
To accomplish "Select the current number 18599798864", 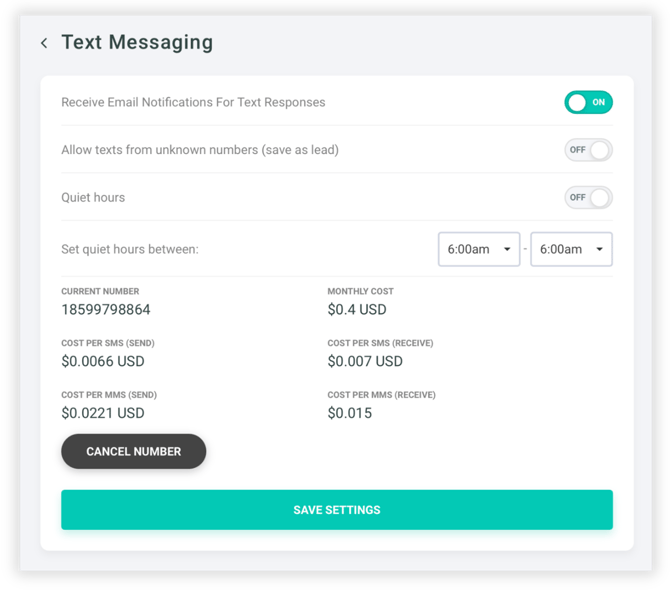I will tap(106, 310).
